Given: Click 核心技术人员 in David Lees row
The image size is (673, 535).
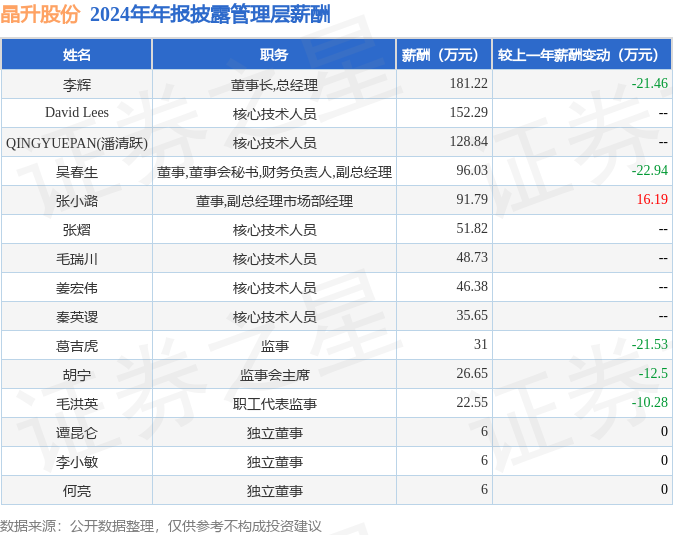Looking at the screenshot, I should tap(274, 114).
